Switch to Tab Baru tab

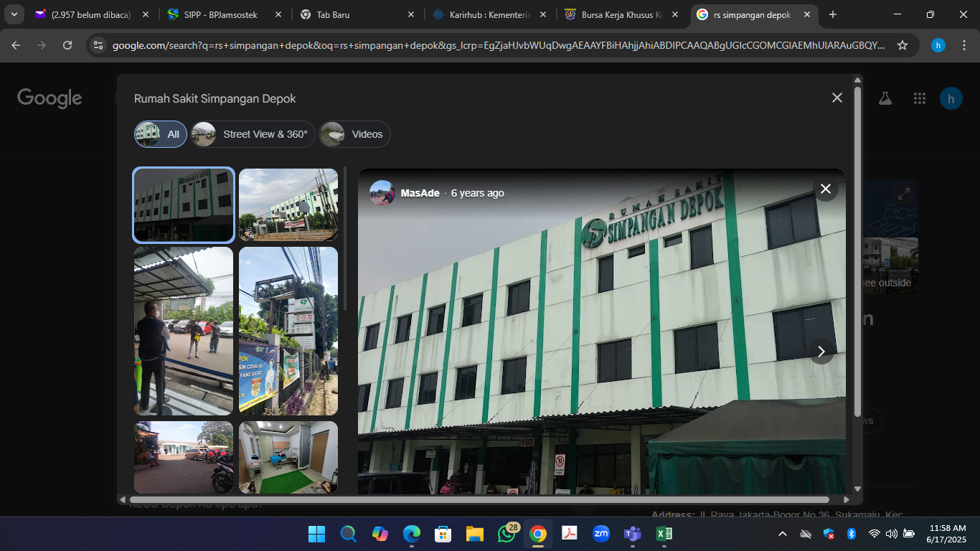[x=357, y=14]
